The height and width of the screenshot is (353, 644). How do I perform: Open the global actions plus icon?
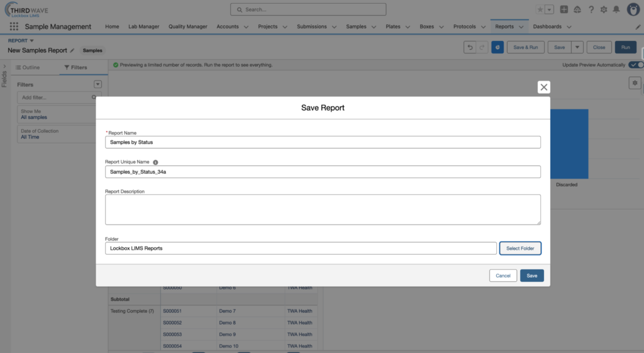tap(564, 9)
